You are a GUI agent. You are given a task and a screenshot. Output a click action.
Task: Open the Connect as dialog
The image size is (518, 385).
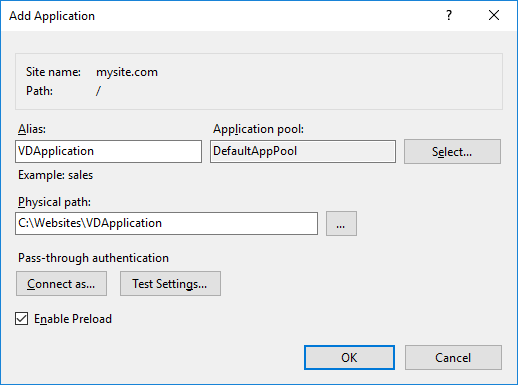point(61,284)
